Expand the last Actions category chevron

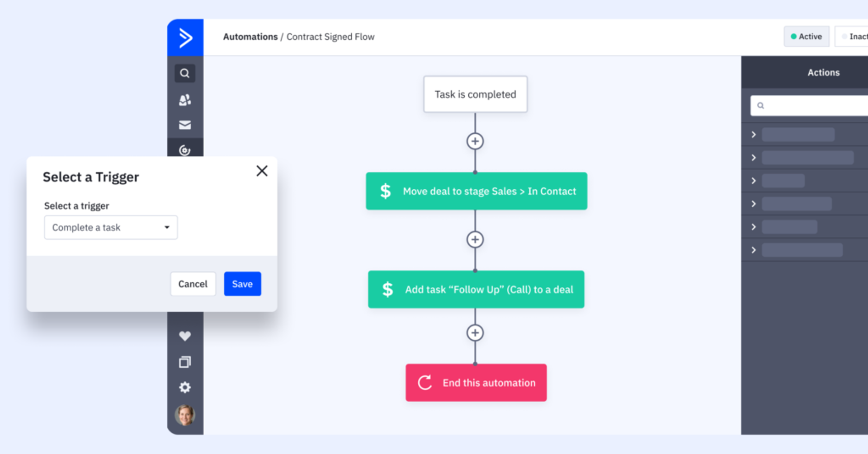pos(754,250)
